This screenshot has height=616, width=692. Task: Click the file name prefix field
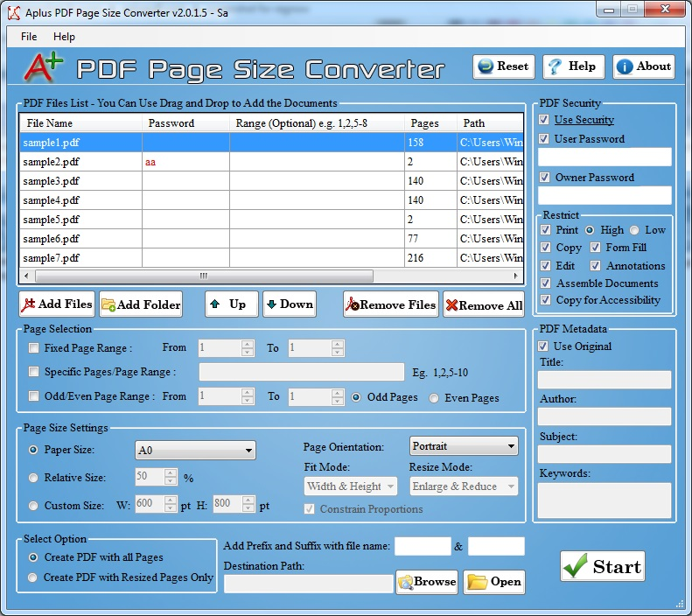423,546
